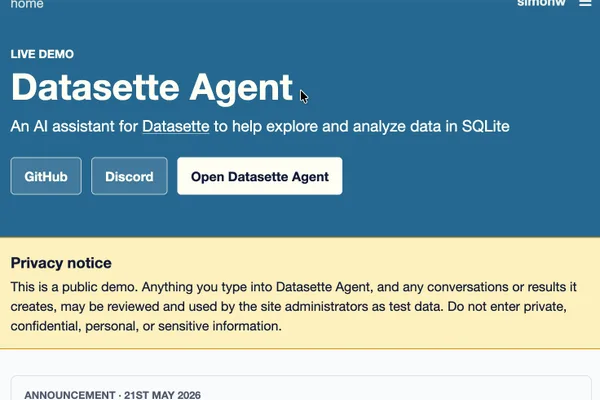Image resolution: width=600 pixels, height=400 pixels.
Task: Click the Privacy notice heading
Action: click(61, 263)
